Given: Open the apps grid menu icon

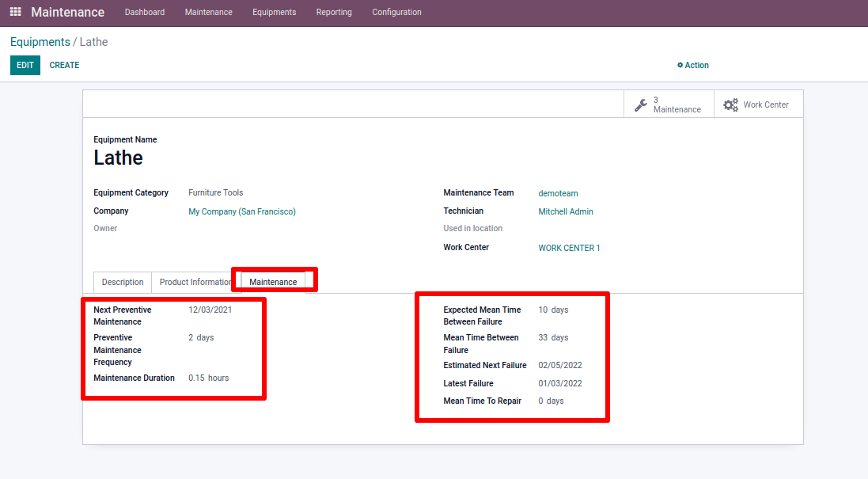Looking at the screenshot, I should [x=16, y=12].
